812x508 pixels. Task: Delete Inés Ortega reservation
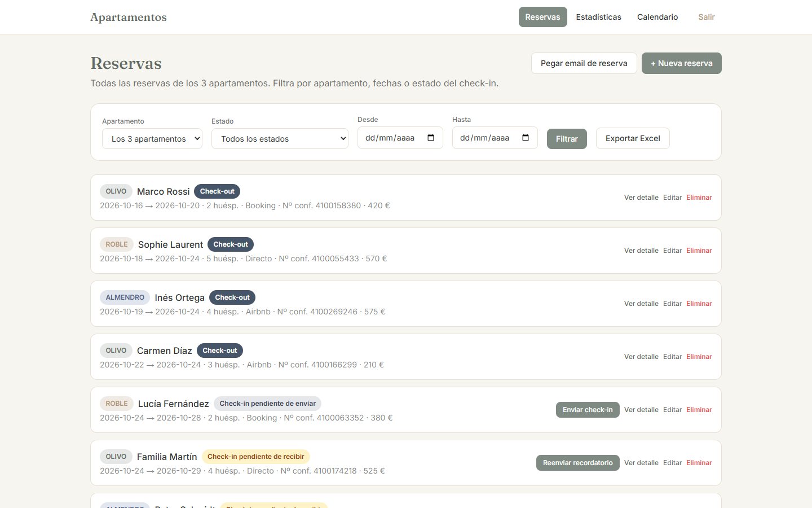(x=699, y=304)
